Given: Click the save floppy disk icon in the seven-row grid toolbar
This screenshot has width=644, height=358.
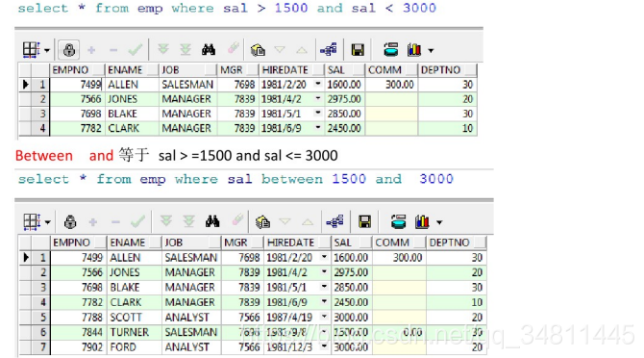Looking at the screenshot, I should tap(364, 222).
